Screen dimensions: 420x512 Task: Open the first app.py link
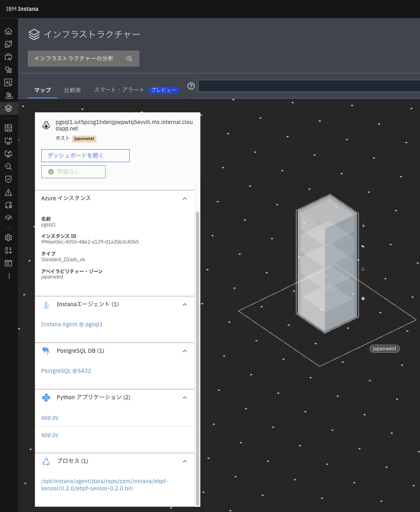[x=50, y=417]
